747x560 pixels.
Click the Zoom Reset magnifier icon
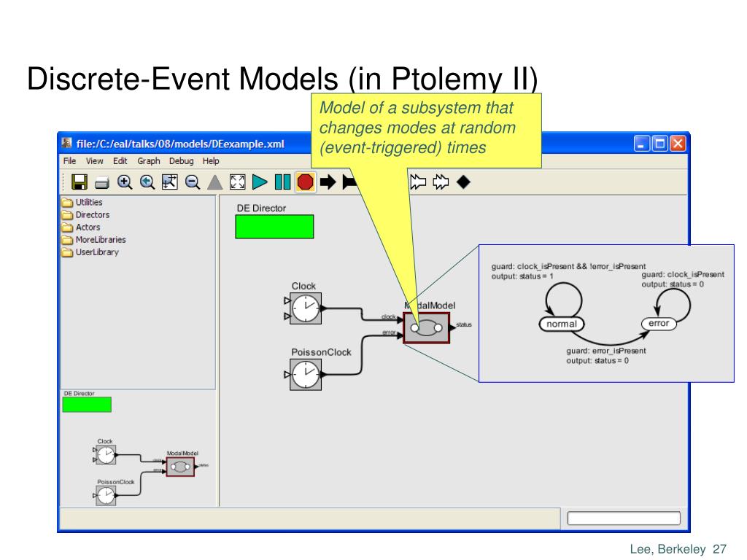pos(147,182)
